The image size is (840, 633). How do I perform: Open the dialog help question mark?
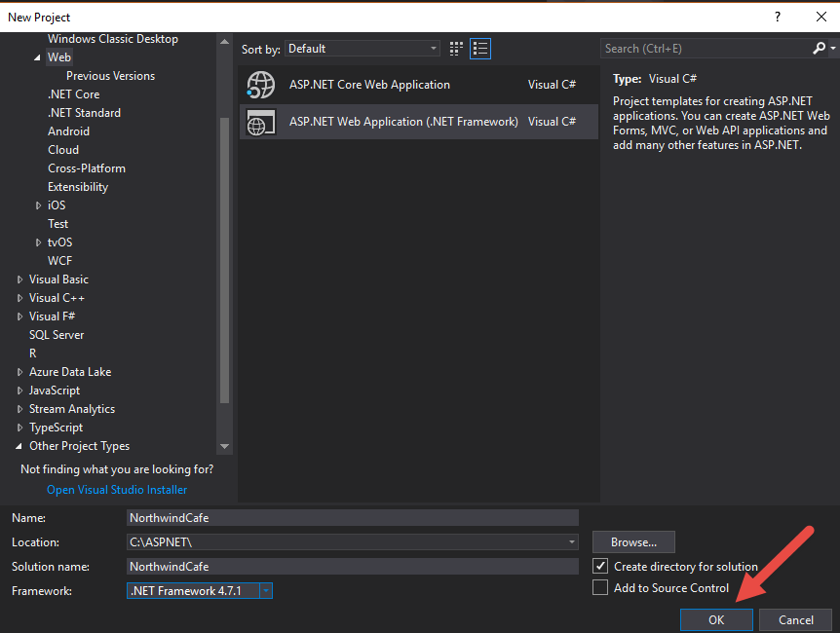(x=778, y=18)
